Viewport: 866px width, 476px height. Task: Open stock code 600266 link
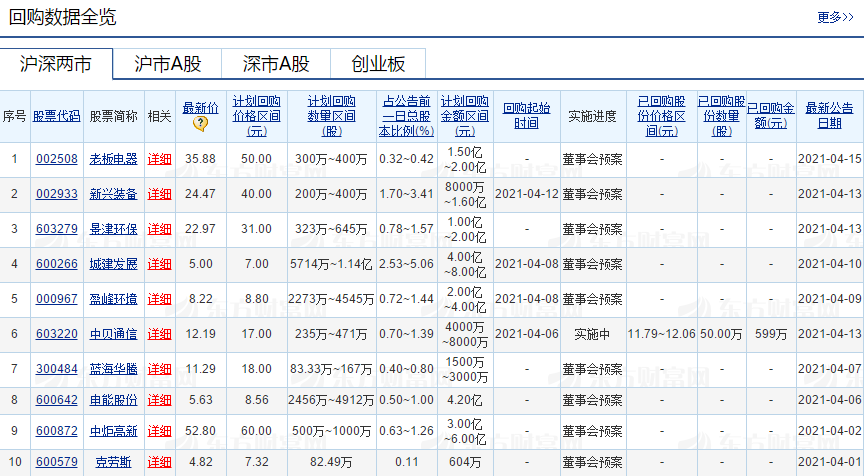(x=56, y=264)
